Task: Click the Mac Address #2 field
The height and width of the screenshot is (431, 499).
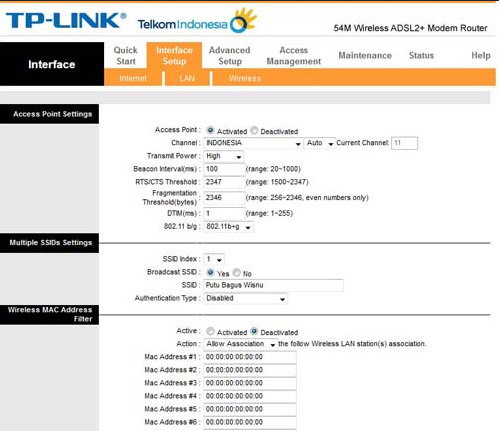Action: click(x=250, y=370)
